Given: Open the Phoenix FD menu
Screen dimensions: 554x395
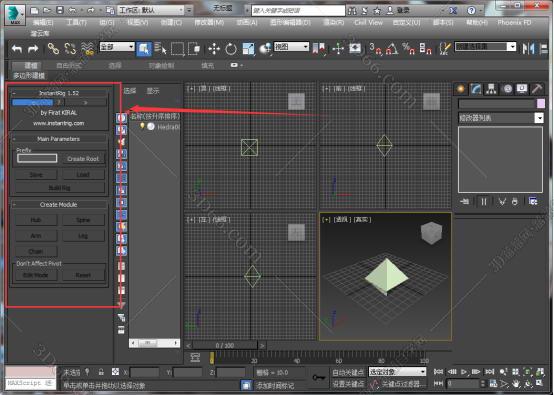Looking at the screenshot, I should 514,23.
